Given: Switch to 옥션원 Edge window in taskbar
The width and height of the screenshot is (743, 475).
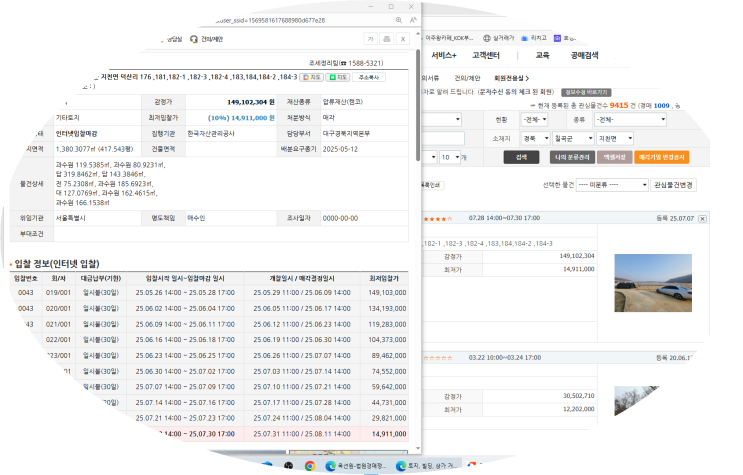Looking at the screenshot, I should click(x=356, y=466).
